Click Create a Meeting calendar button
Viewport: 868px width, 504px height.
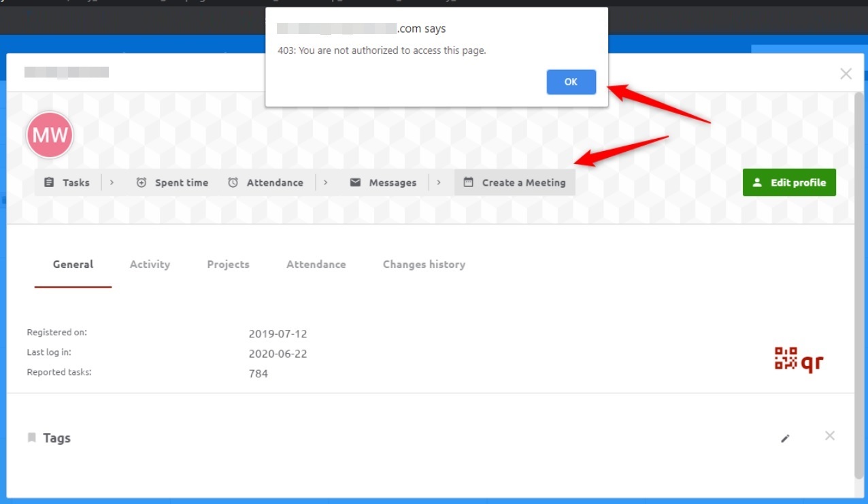514,182
